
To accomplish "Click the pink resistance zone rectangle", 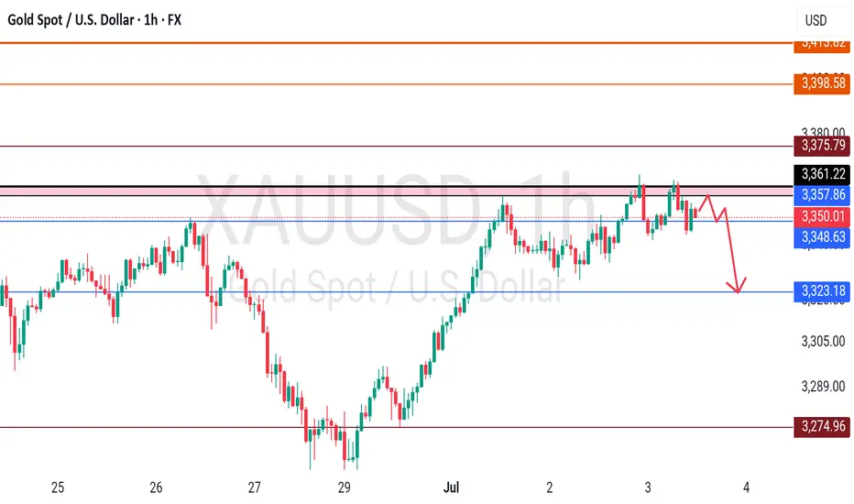I will pyautogui.click(x=397, y=192).
